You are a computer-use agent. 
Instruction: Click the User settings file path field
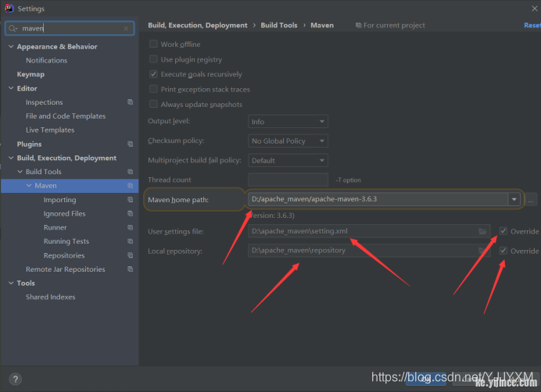pos(369,231)
